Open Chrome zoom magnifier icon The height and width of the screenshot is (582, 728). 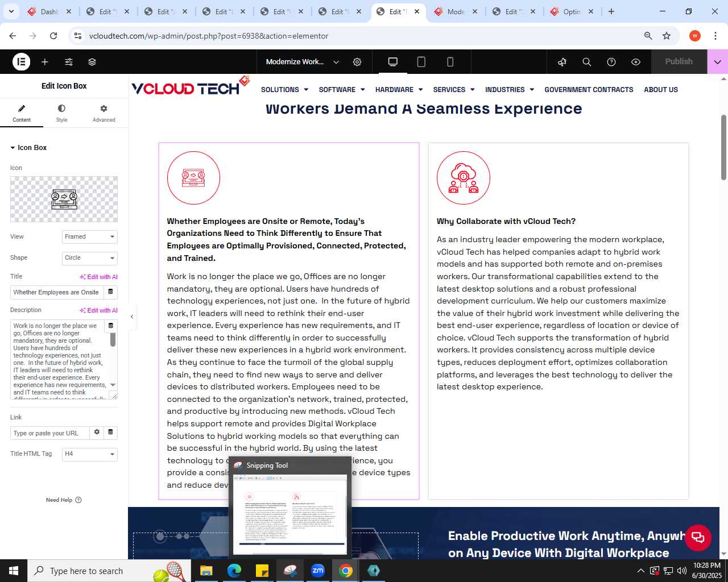point(648,36)
